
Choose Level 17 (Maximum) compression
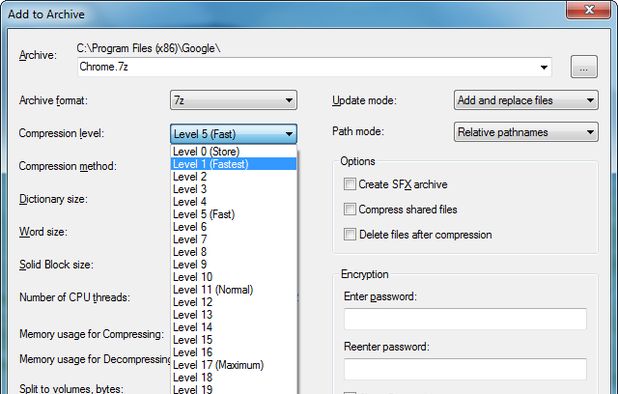234,365
